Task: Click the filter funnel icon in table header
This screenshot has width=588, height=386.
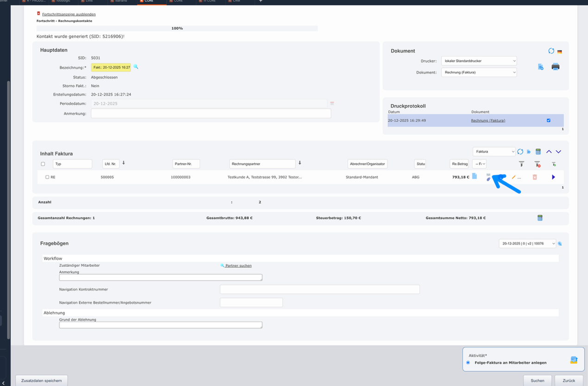Action: point(521,164)
